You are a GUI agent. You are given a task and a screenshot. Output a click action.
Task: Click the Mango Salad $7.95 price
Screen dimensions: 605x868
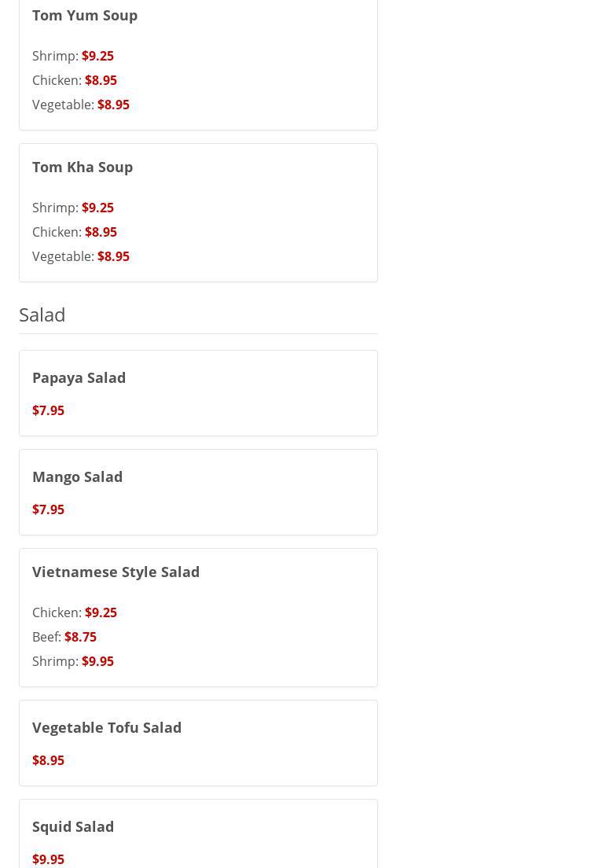48,509
